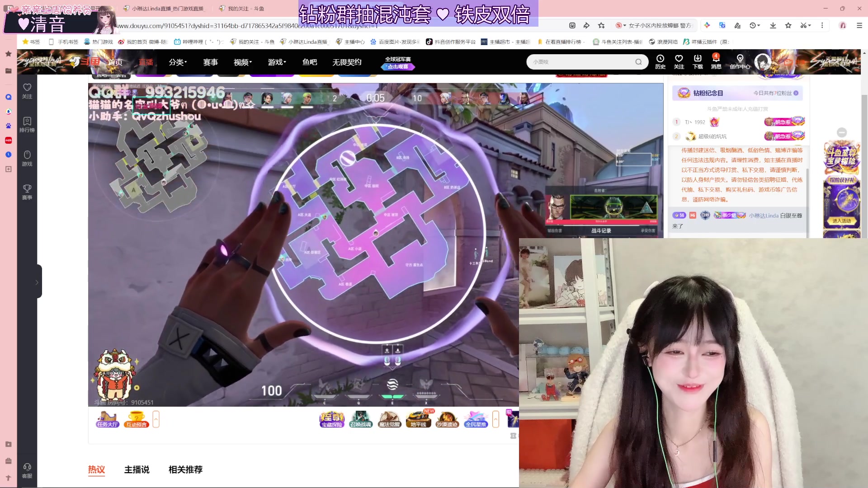Open 鱼吧 in Douyu nav
Screen dimensions: 868x488
[309, 62]
